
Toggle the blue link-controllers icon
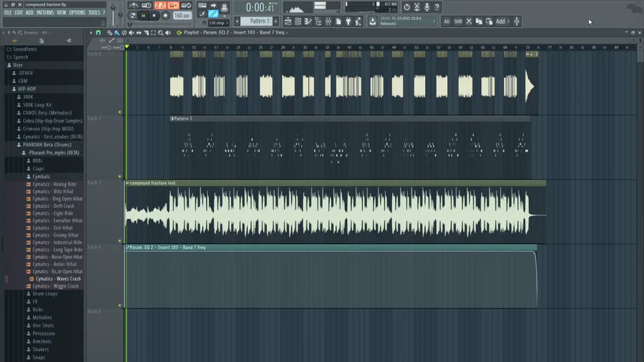point(213,14)
